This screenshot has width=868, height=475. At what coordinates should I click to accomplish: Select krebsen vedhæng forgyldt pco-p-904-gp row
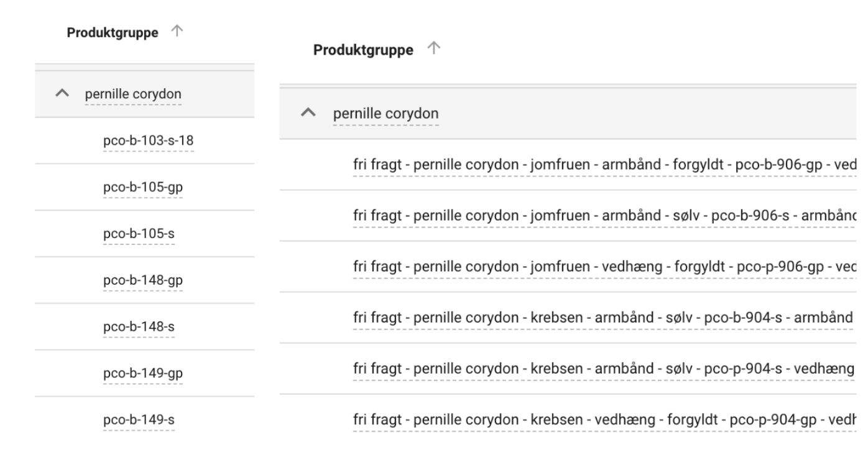click(597, 420)
